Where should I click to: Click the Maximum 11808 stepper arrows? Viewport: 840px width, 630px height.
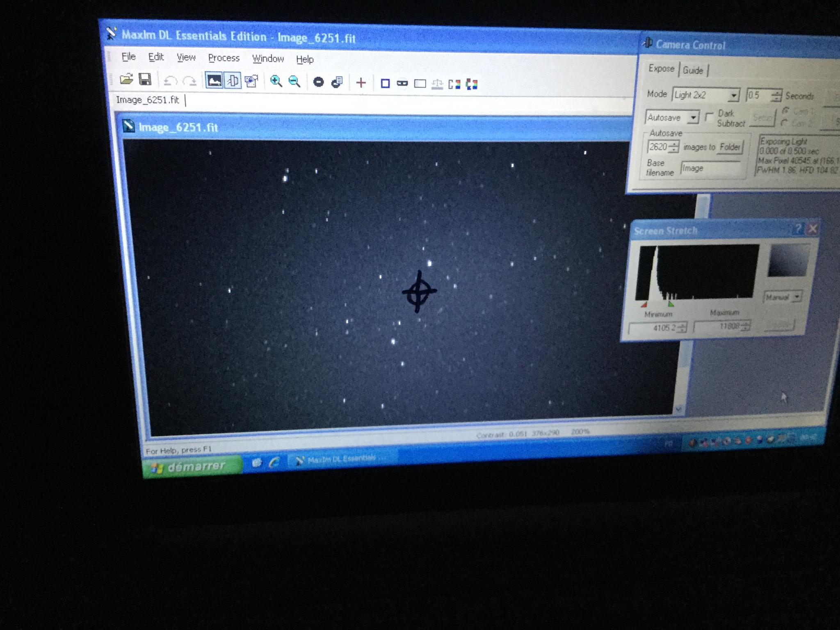pos(745,326)
